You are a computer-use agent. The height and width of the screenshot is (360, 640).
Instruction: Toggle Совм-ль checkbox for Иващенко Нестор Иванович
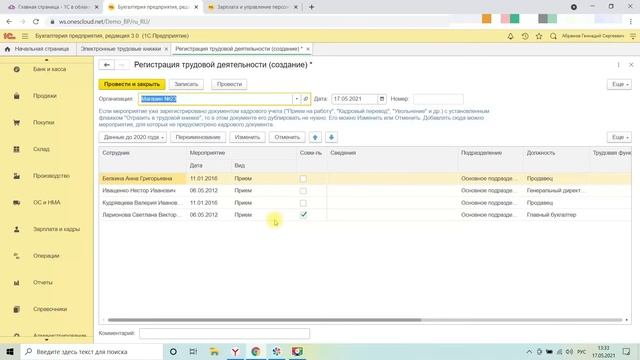pyautogui.click(x=303, y=191)
